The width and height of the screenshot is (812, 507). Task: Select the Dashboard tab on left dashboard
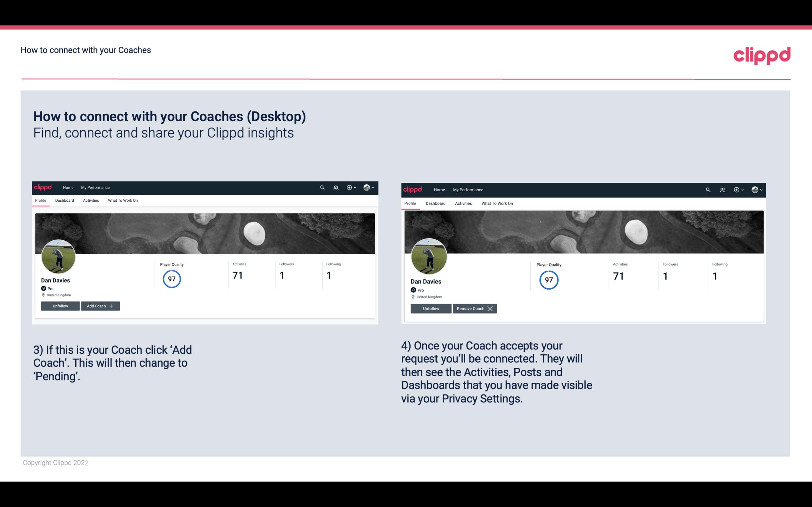coord(64,200)
